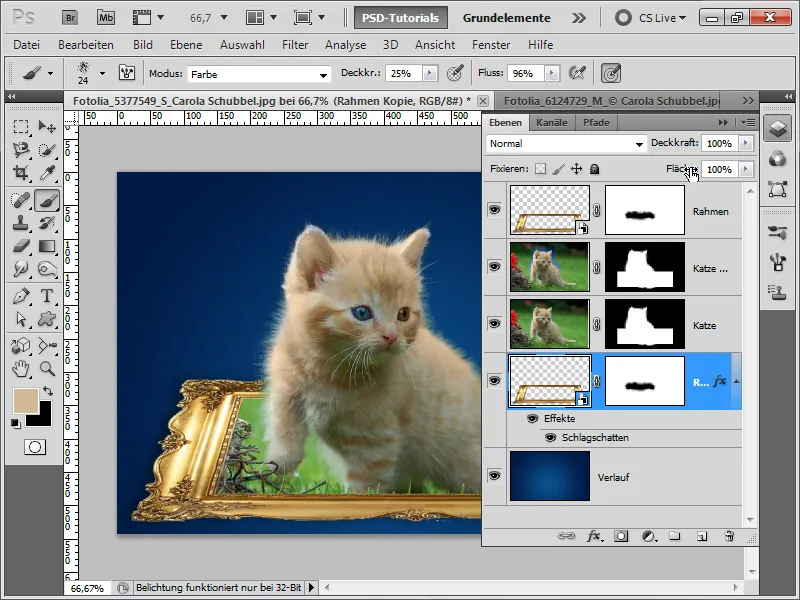Switch to the Pfade tab

pos(596,122)
